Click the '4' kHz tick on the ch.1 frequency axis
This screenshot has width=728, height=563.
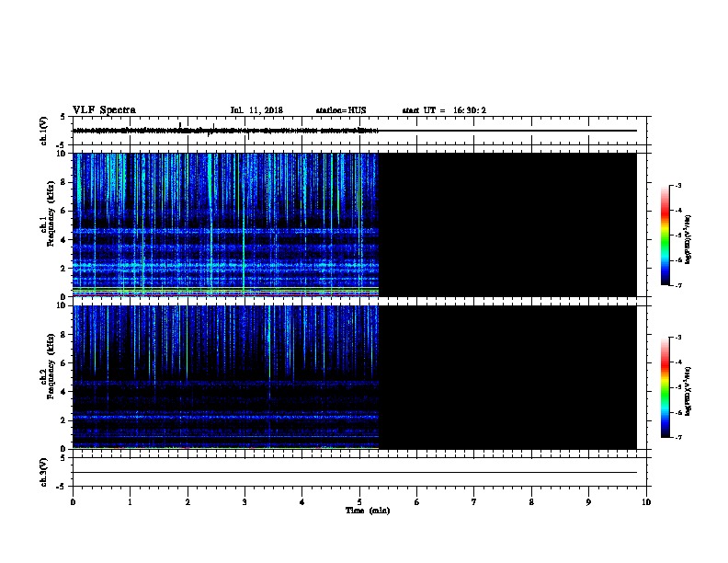63,240
